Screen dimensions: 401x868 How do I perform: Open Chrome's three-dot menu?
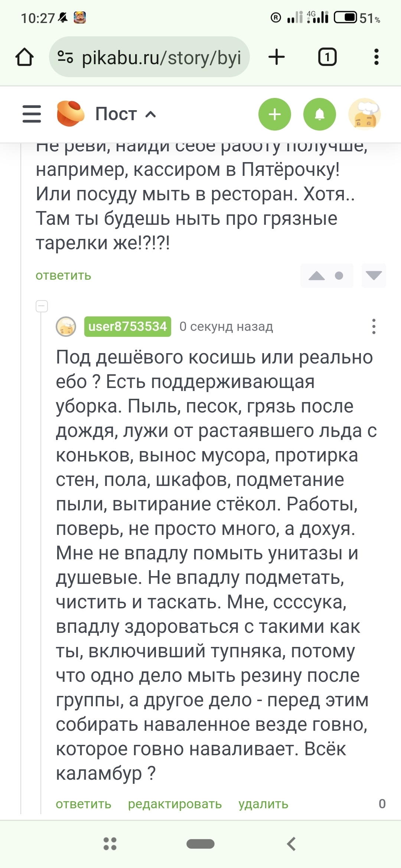[376, 57]
